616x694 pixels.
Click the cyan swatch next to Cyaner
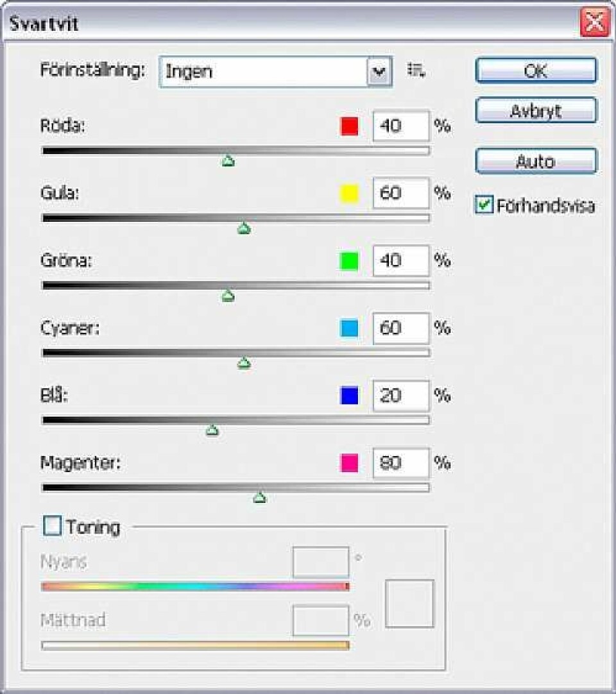tap(349, 328)
